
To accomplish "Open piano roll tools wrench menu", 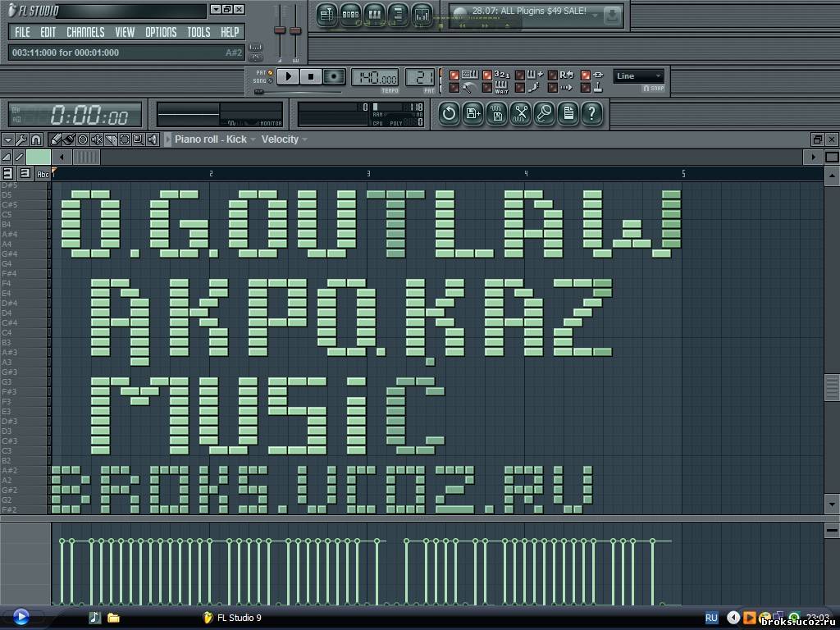I will click(21, 139).
